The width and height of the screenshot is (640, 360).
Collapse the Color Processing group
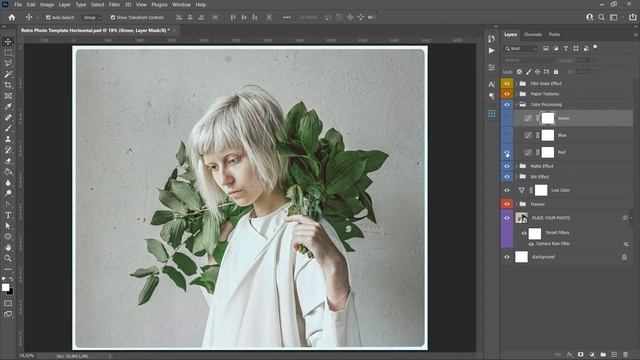click(516, 104)
